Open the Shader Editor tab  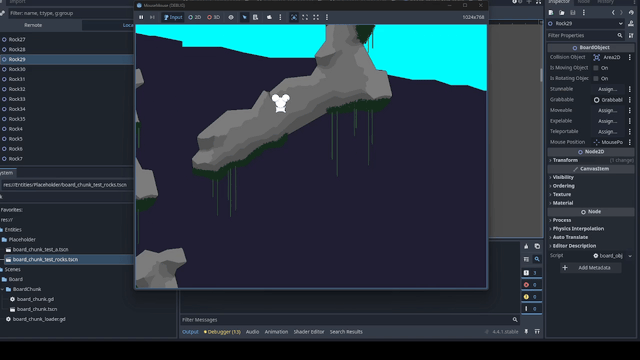pyautogui.click(x=309, y=332)
